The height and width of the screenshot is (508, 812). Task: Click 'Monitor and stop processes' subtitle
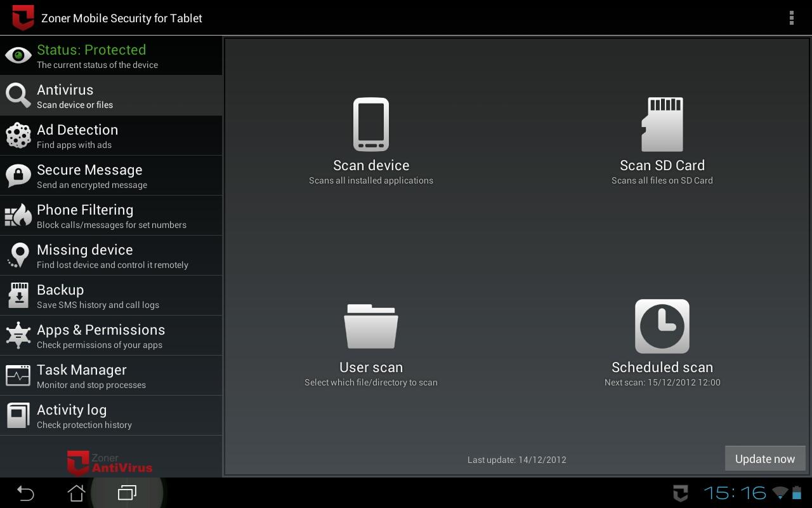coord(91,385)
